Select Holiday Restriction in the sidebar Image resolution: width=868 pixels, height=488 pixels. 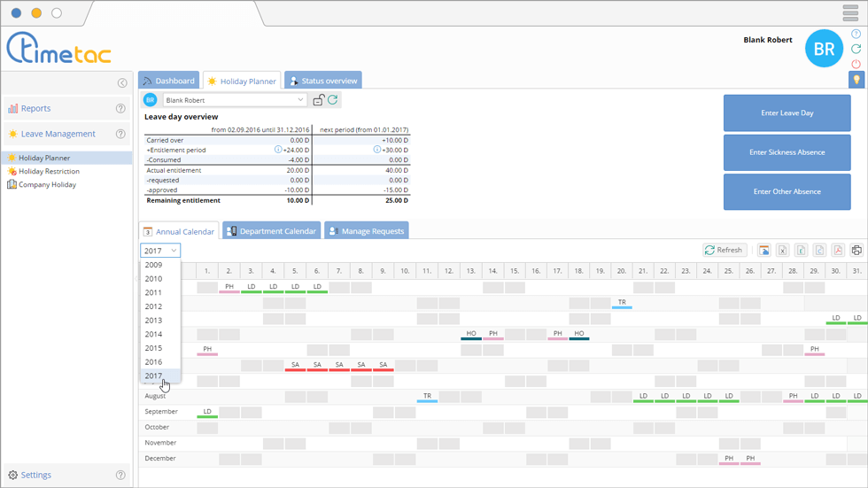pyautogui.click(x=49, y=171)
